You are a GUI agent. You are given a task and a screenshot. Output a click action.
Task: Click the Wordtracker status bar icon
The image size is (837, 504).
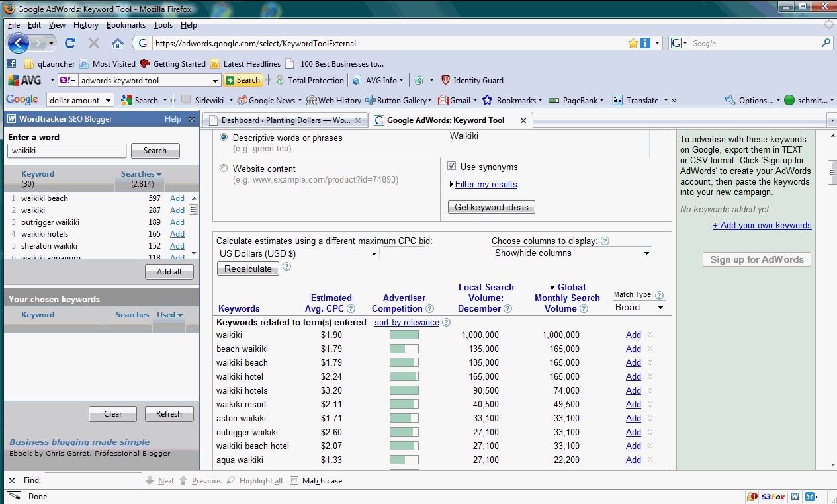pos(795,497)
